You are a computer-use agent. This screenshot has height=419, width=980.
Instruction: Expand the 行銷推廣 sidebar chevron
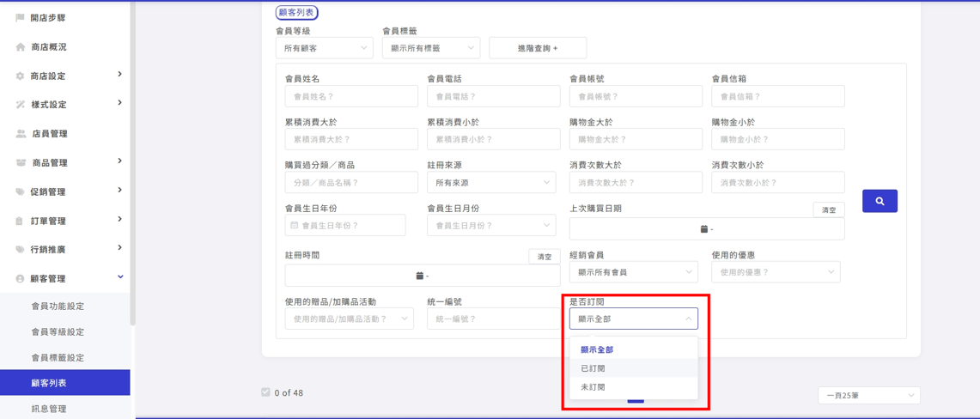119,247
